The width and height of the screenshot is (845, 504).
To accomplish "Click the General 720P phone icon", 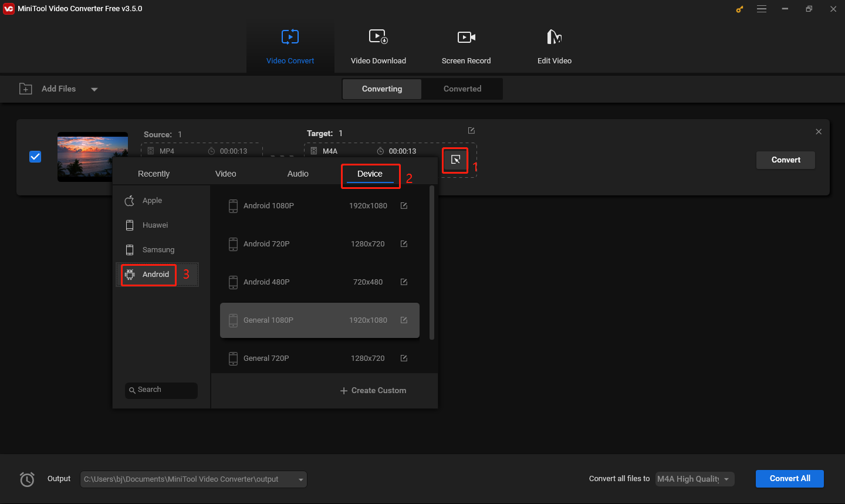I will (x=233, y=358).
